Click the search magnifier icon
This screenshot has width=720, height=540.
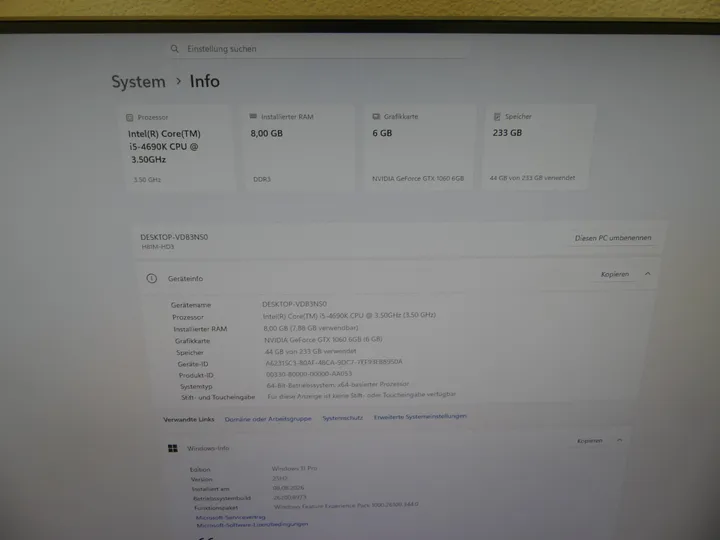coord(174,49)
